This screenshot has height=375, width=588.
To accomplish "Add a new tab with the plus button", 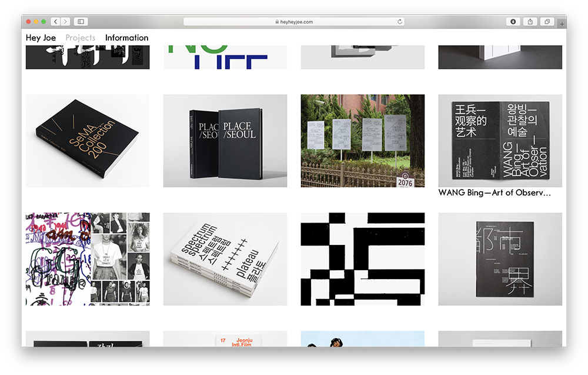I will click(x=562, y=24).
